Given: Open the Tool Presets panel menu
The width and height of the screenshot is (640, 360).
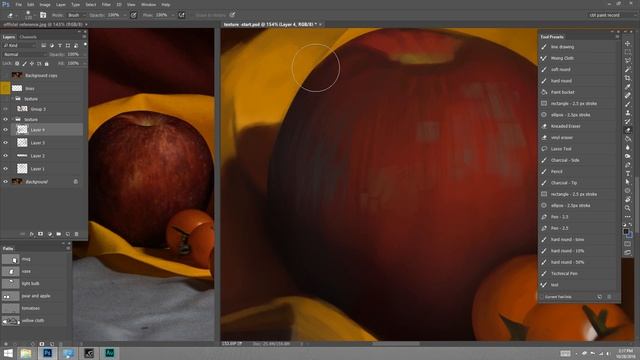Looking at the screenshot, I should [617, 37].
